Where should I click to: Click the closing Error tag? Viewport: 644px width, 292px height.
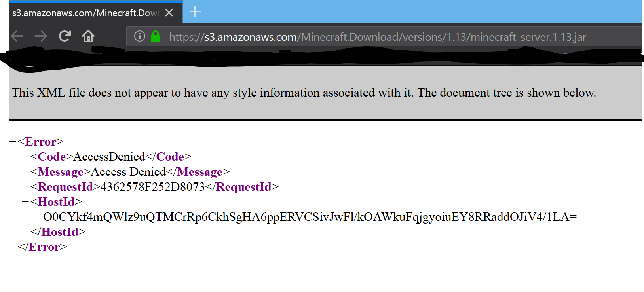pos(42,247)
